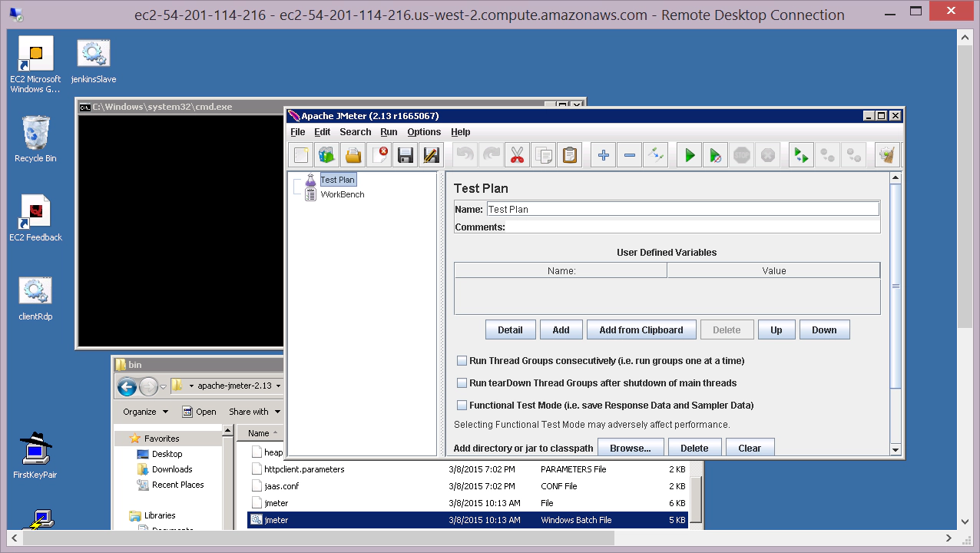This screenshot has height=553, width=980.
Task: Create a new test plan with the New icon
Action: tap(300, 154)
